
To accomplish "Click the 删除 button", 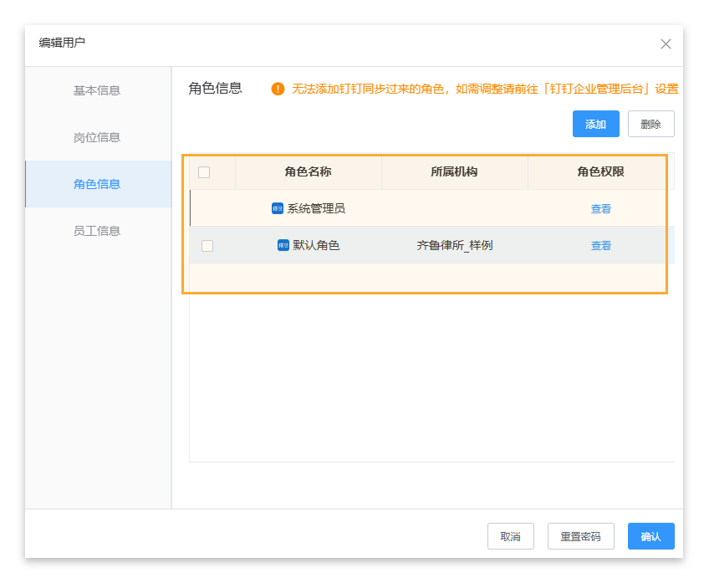I will pyautogui.click(x=650, y=124).
